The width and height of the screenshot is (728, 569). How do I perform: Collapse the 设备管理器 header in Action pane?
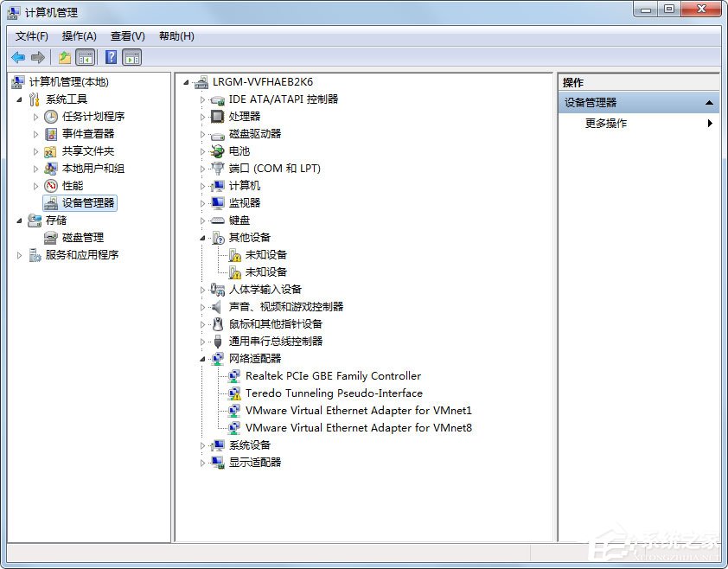click(709, 101)
